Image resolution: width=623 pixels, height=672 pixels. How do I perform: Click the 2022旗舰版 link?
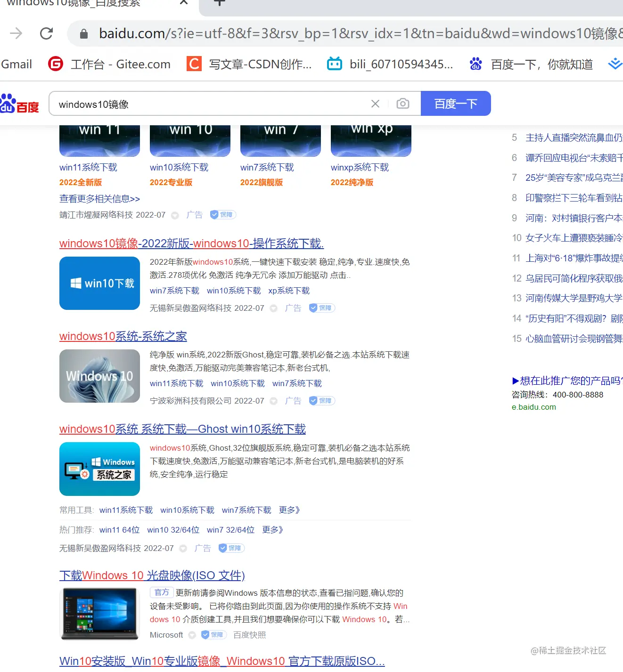coord(262,182)
